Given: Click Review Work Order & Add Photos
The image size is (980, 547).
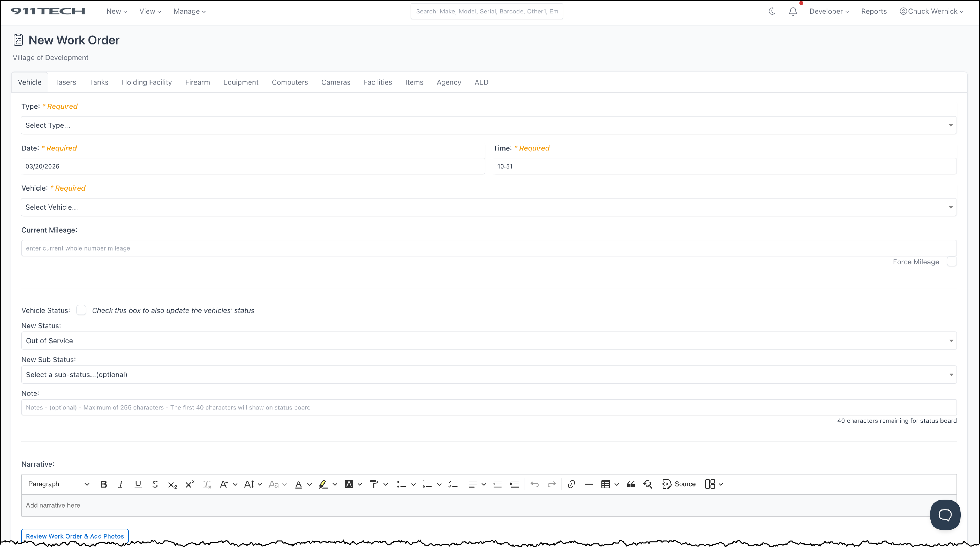Looking at the screenshot, I should click(x=75, y=536).
